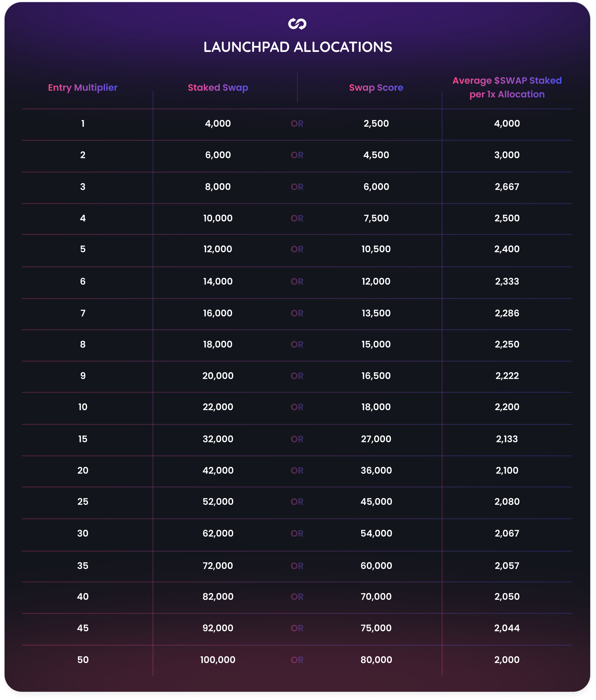Select the 20,000 Staked Swap cell
Image resolution: width=596 pixels, height=700 pixels.
pyautogui.click(x=218, y=376)
